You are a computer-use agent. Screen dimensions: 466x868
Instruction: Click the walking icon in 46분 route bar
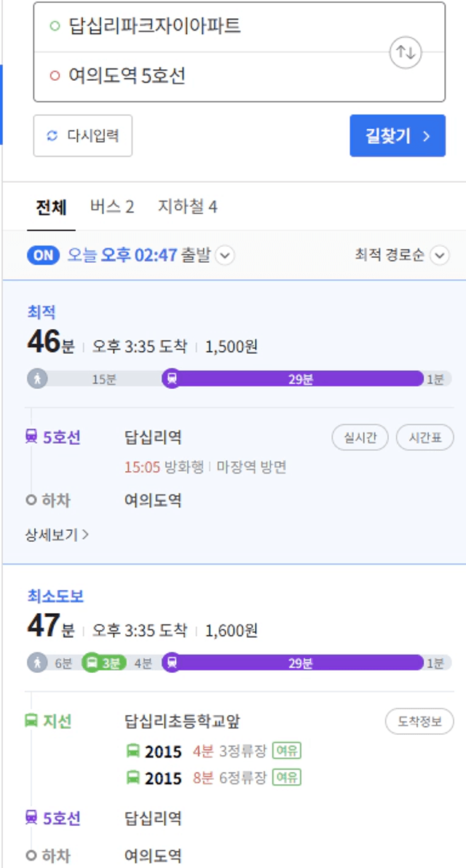pos(38,379)
